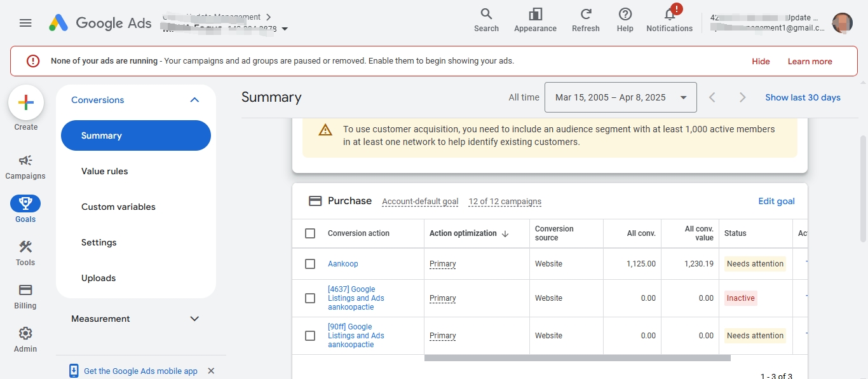The width and height of the screenshot is (868, 379).
Task: Click the red alert error icon
Action: (33, 61)
